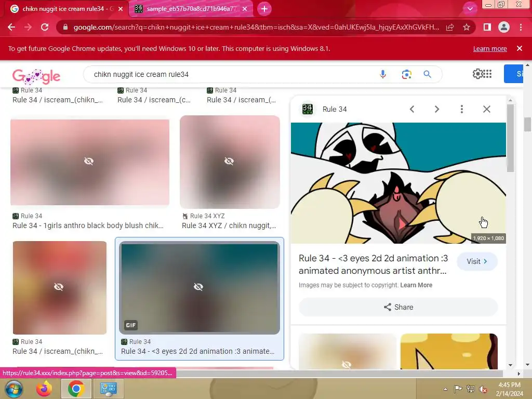Image resolution: width=532 pixels, height=399 pixels.
Task: Open a new browser tab
Action: click(x=264, y=9)
